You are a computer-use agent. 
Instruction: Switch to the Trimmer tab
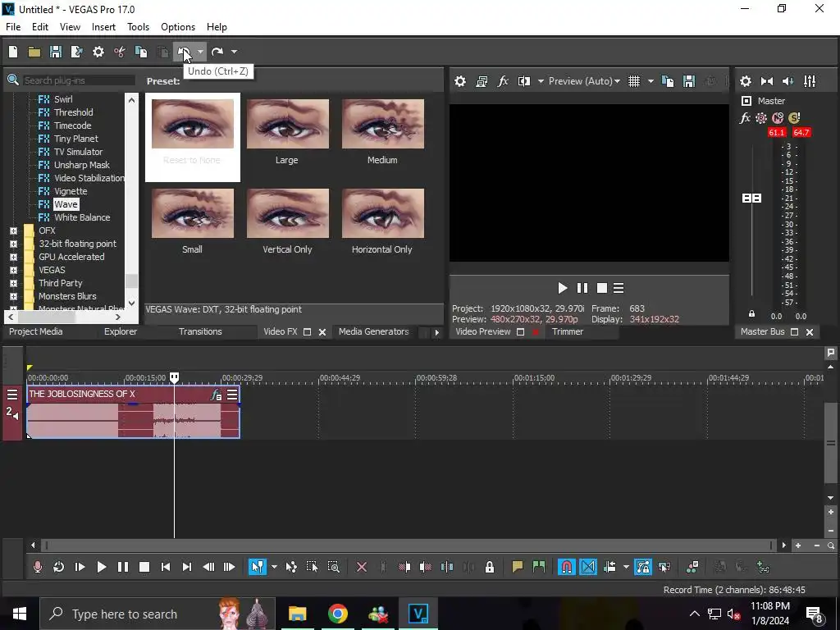tap(568, 331)
